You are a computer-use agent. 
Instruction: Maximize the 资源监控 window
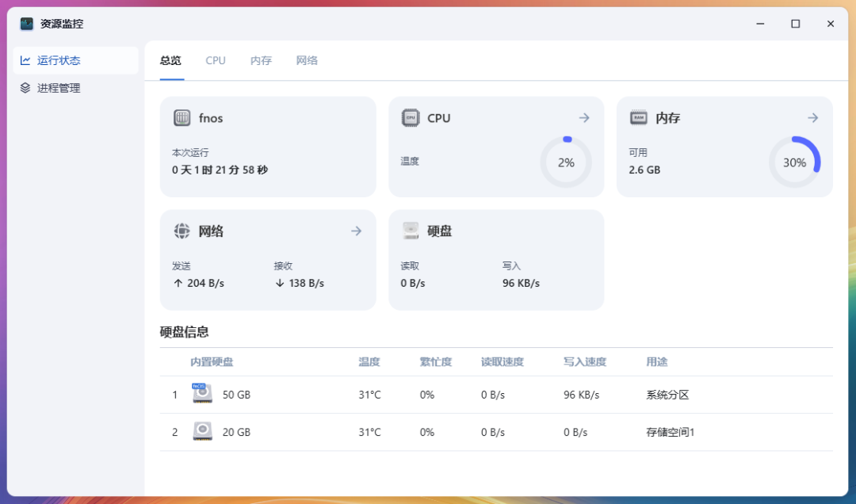click(796, 24)
